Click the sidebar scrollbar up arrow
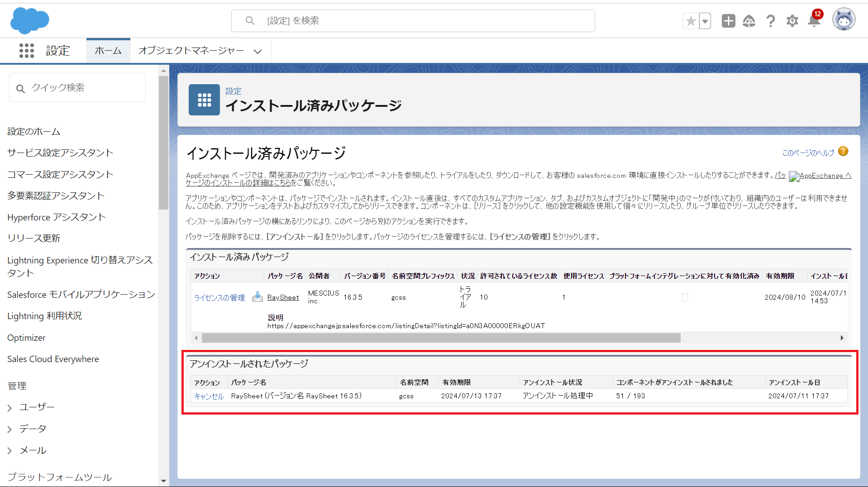 [163, 71]
